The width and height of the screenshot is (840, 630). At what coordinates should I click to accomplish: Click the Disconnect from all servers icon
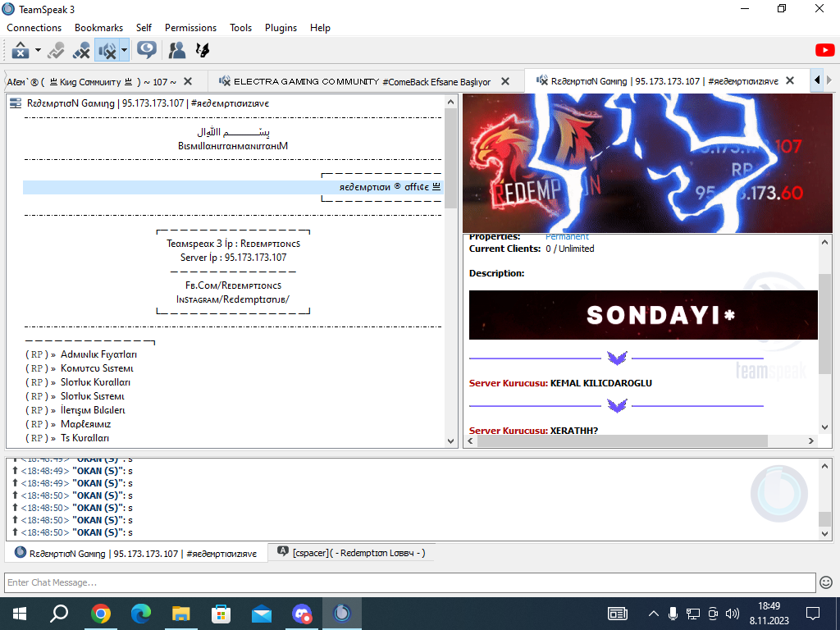(81, 50)
